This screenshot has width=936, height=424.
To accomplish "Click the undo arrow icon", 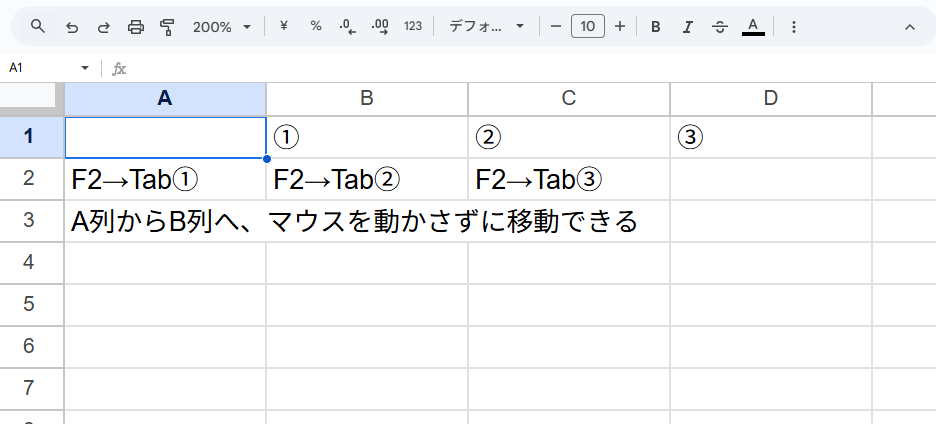I will [71, 27].
